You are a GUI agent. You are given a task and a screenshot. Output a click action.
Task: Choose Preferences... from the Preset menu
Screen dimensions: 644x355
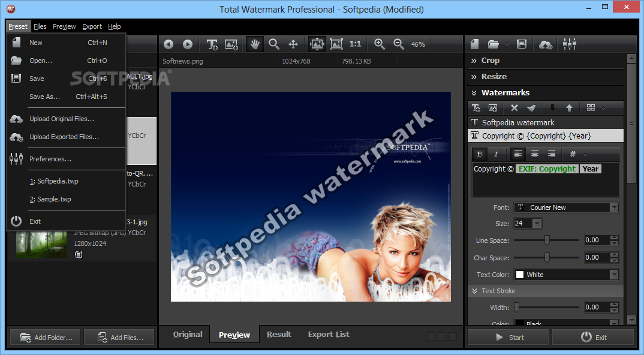pos(67,159)
